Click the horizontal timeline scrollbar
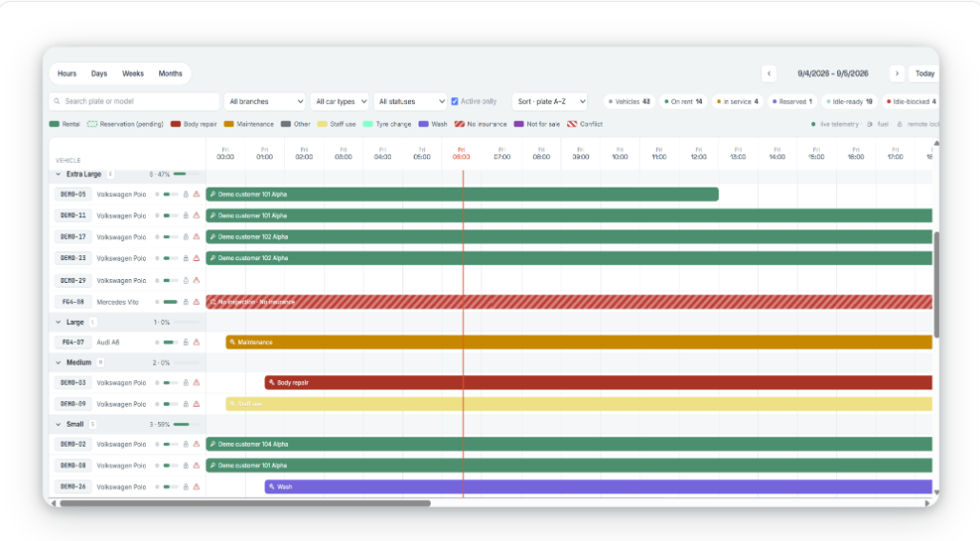 [x=245, y=503]
